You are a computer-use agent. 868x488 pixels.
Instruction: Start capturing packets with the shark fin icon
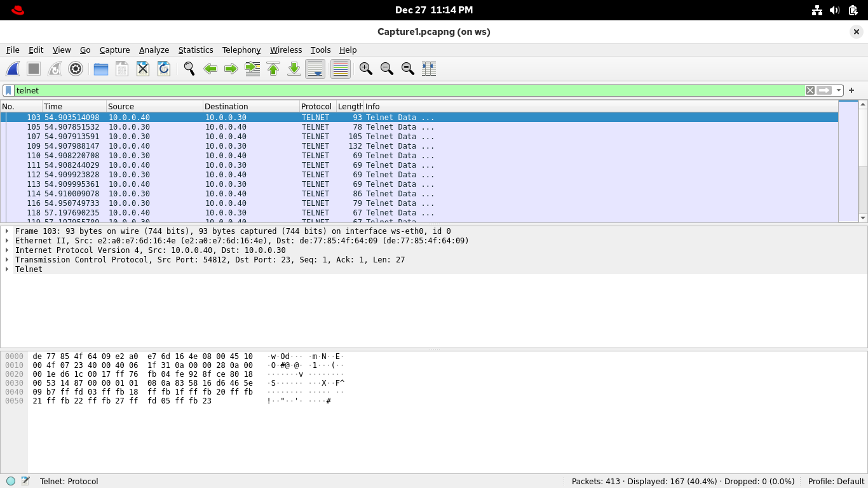coord(13,69)
